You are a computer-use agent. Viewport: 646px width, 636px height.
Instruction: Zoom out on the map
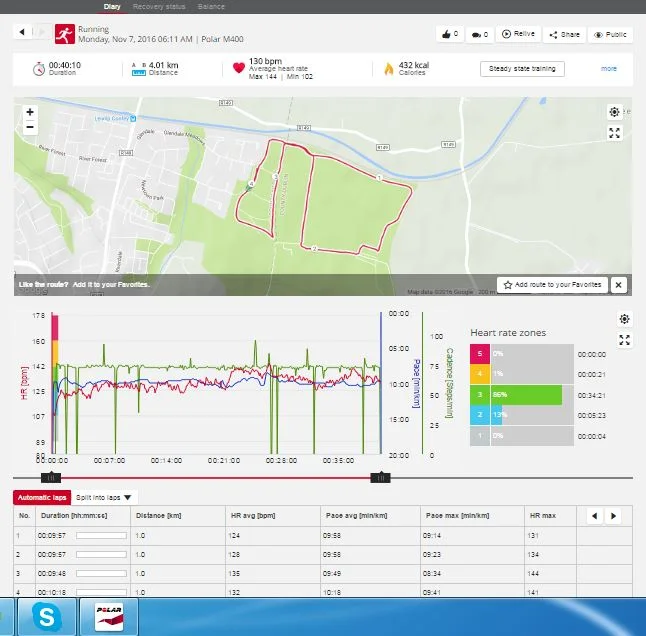pyautogui.click(x=30, y=127)
